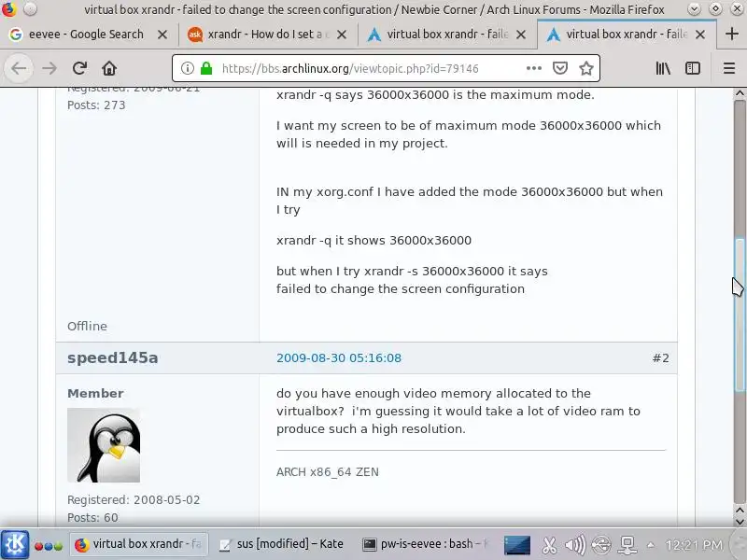
Task: Click the scrollbar down arrow
Action: [740, 521]
